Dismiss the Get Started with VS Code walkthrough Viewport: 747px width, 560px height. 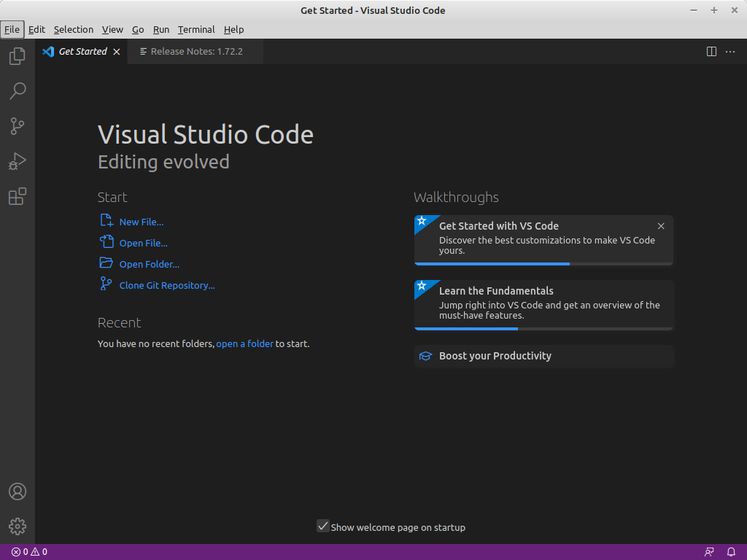[x=661, y=226]
